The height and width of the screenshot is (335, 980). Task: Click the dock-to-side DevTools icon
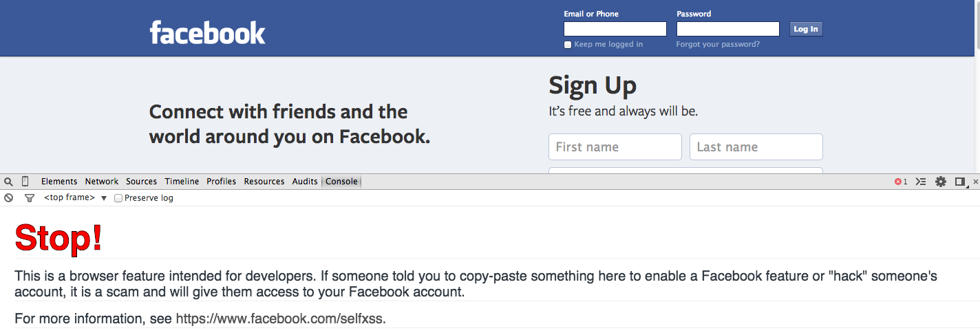[x=960, y=182]
